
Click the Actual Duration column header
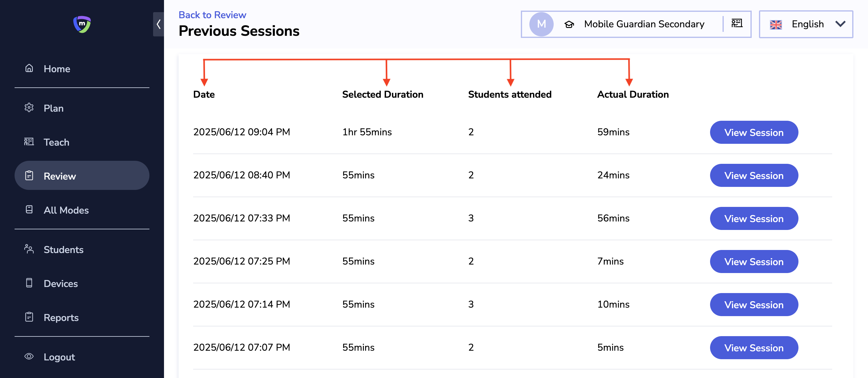coord(633,95)
